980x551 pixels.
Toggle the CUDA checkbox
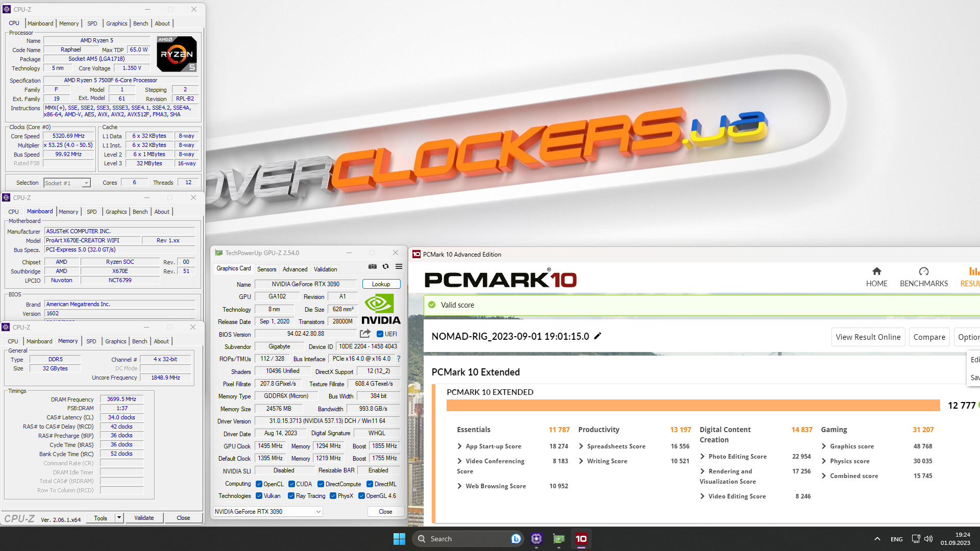pos(291,484)
